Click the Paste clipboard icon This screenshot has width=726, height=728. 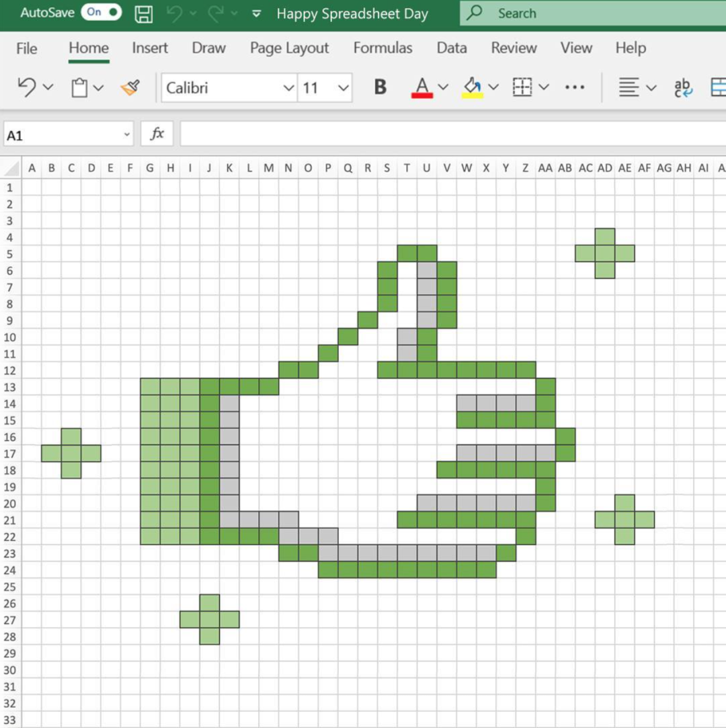pyautogui.click(x=79, y=87)
